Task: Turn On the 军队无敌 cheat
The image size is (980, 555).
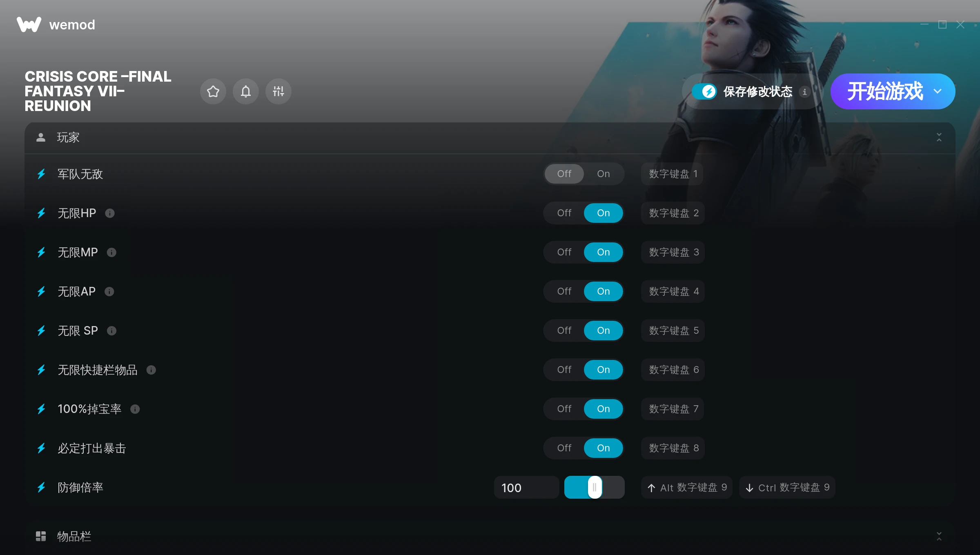Action: point(603,174)
